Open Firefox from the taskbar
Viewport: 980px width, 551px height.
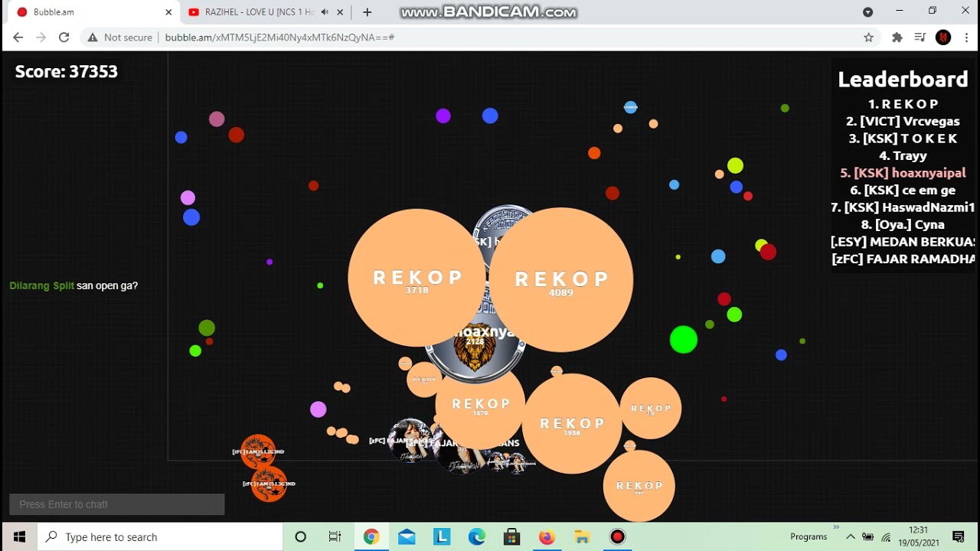[x=547, y=536]
